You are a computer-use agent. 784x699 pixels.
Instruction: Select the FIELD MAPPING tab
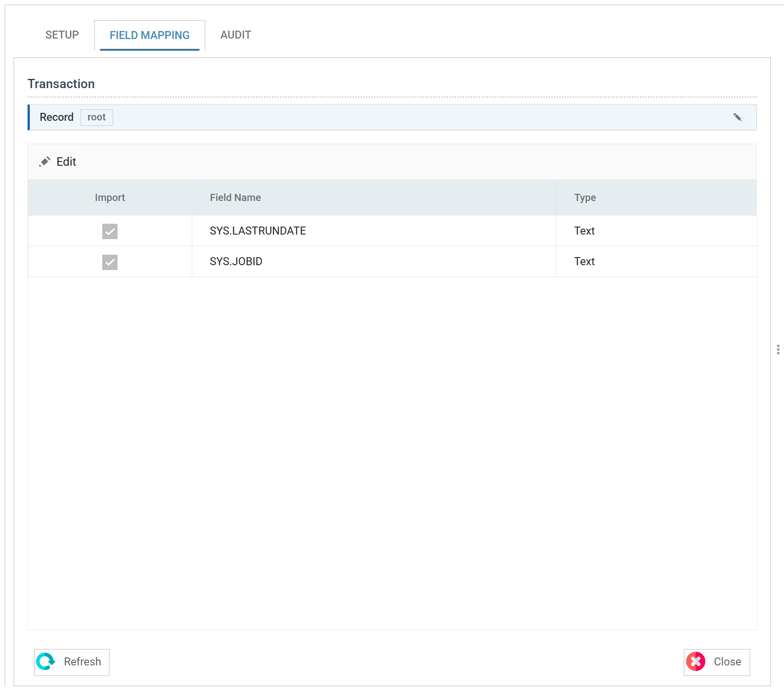(150, 35)
